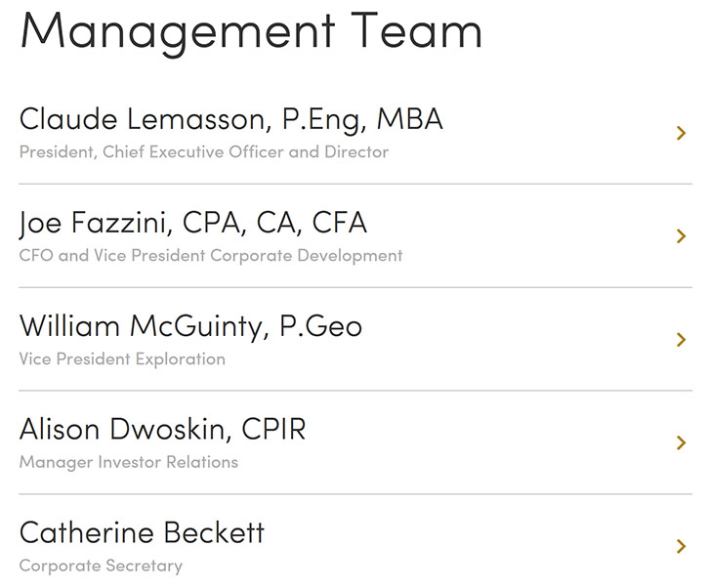
Task: Select the 'CPIR' credential after Dwoskin
Action: tap(273, 429)
